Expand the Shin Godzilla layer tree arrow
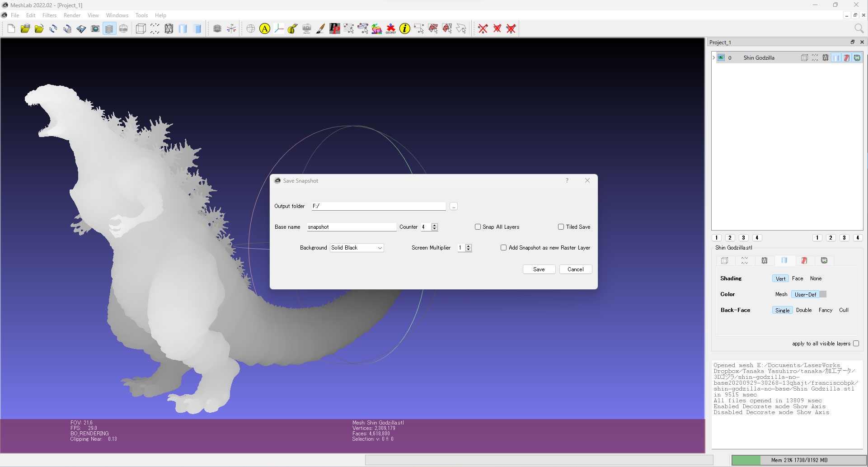The width and height of the screenshot is (868, 467). (x=714, y=57)
